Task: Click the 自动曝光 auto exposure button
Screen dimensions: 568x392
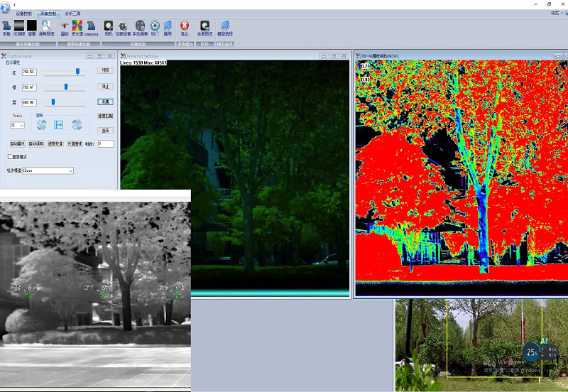Action: pos(18,143)
